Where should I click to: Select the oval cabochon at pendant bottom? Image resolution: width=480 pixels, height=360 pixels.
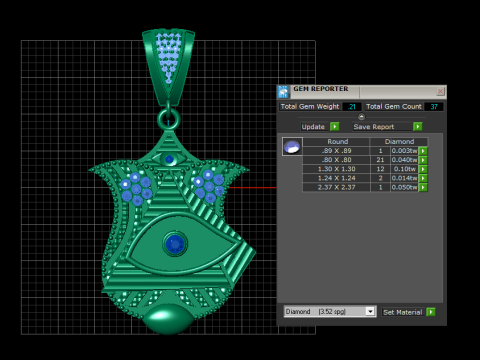[x=168, y=319]
